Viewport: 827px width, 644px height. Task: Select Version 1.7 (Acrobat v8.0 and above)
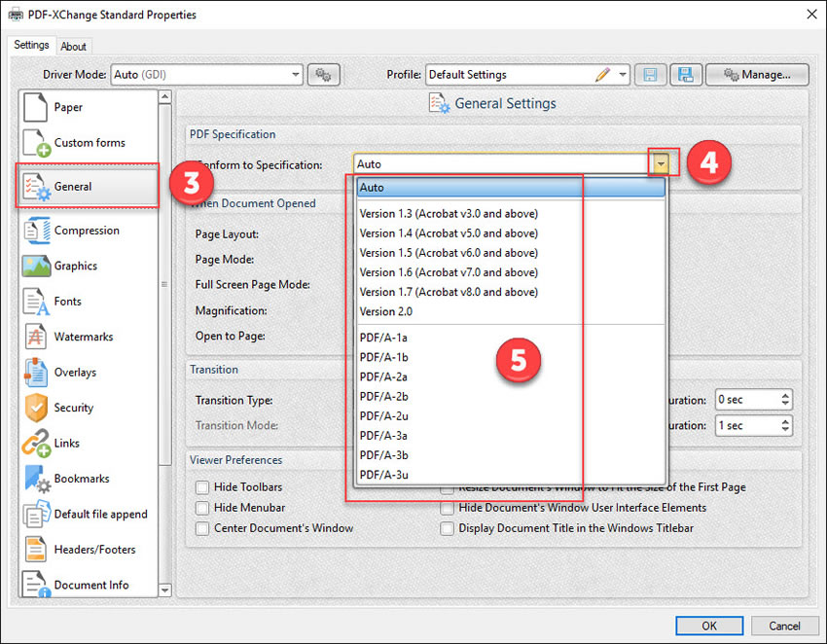511,292
